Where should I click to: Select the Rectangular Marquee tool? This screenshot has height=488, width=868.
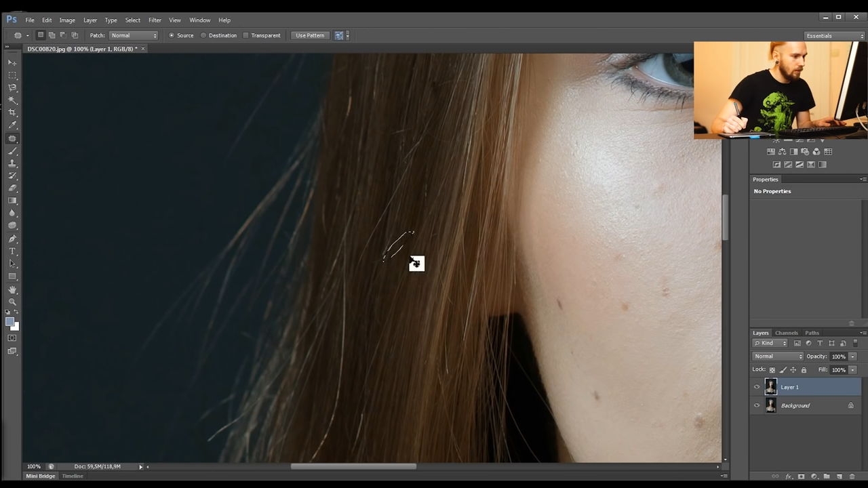12,75
